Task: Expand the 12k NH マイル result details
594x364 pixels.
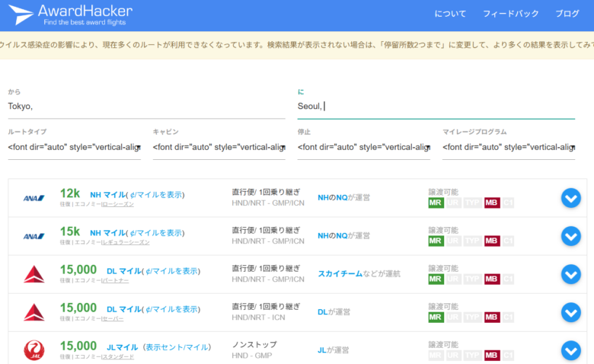Action: (570, 198)
